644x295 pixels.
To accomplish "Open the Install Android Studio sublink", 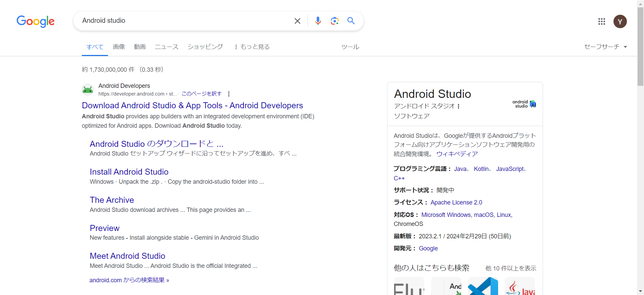I will click(129, 172).
